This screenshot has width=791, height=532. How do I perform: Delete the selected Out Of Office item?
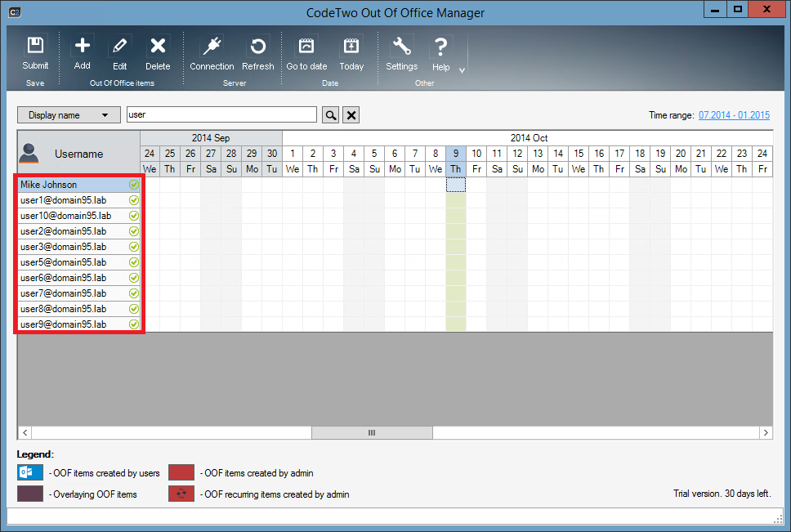click(x=158, y=53)
